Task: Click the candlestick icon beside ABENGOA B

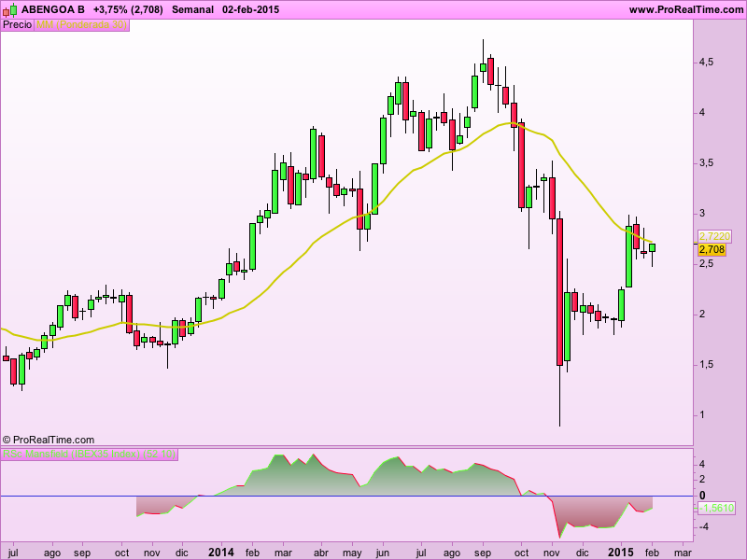Action: (10, 9)
